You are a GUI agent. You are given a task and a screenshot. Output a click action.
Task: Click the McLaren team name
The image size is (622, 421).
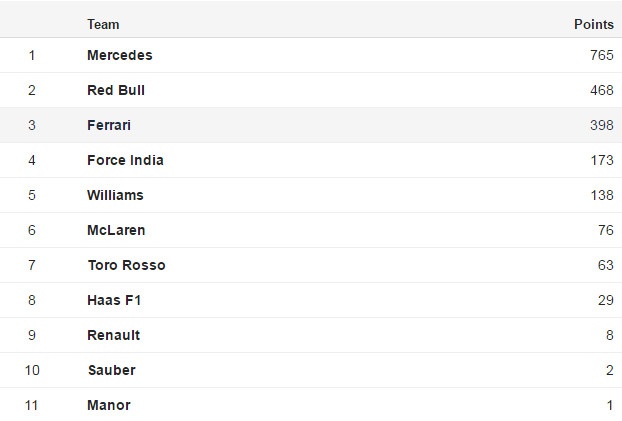click(116, 230)
